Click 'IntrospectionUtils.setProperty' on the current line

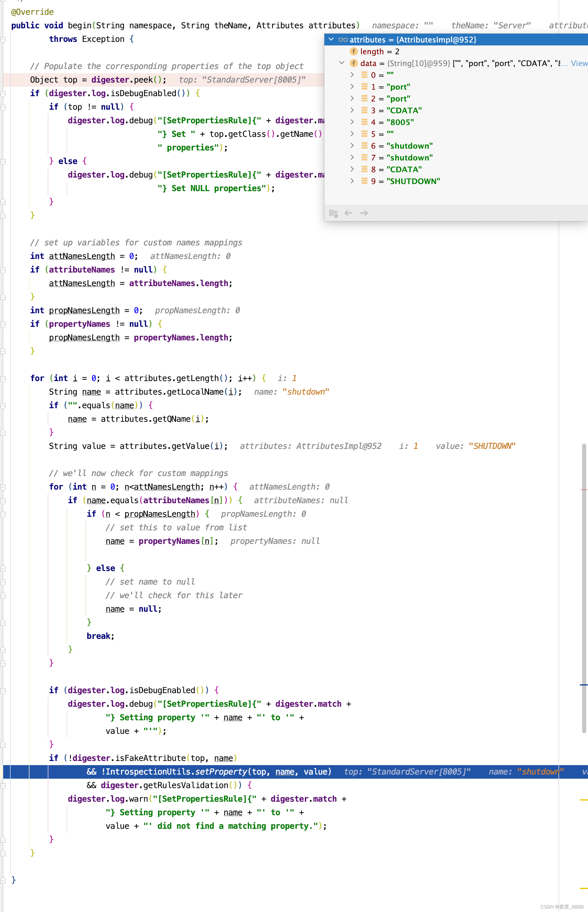(x=176, y=772)
